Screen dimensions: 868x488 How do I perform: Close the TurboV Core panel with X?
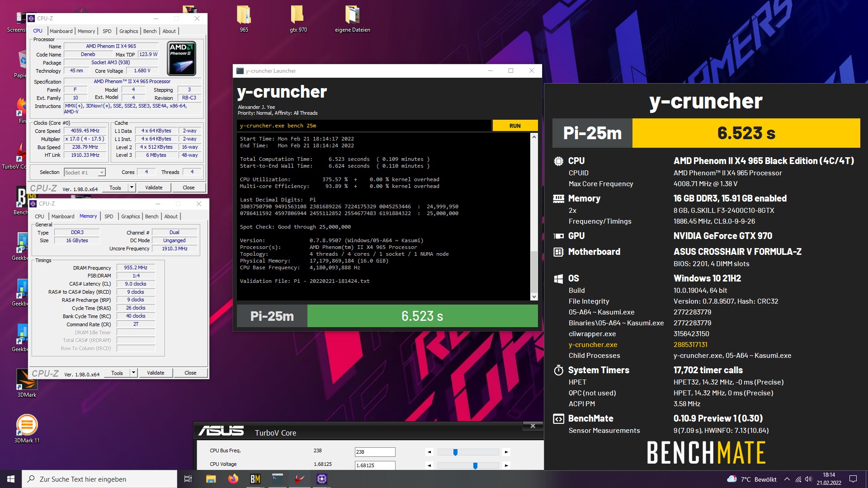(533, 426)
